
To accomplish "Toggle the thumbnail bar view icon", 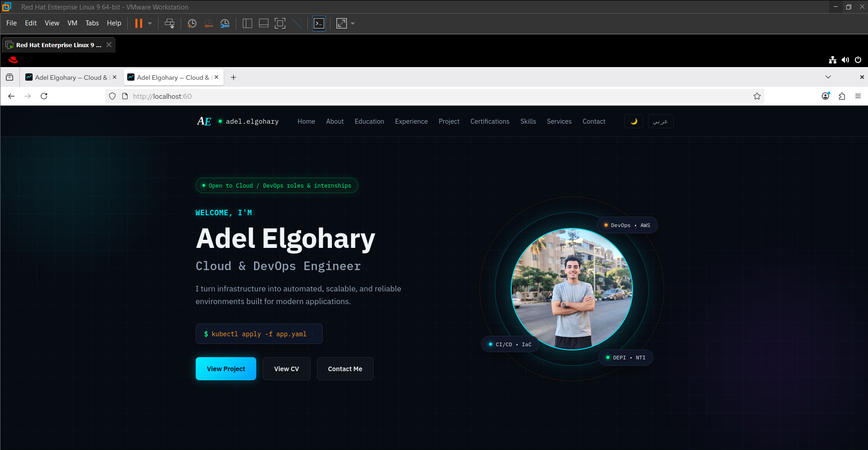I will pyautogui.click(x=264, y=24).
